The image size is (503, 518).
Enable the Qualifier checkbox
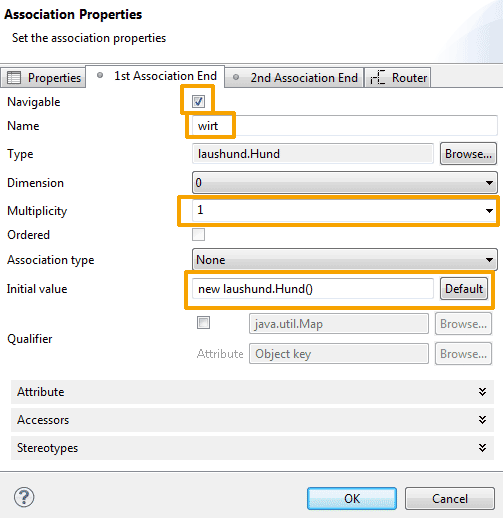tap(203, 323)
